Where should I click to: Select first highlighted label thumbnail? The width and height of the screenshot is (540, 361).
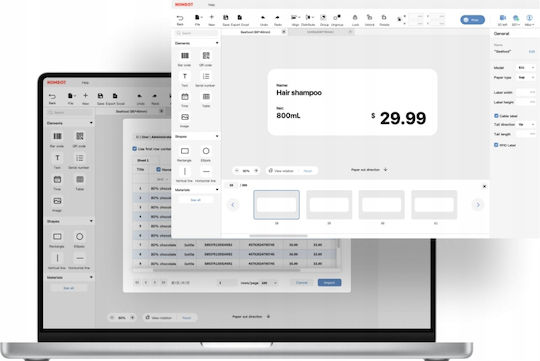[x=276, y=205]
